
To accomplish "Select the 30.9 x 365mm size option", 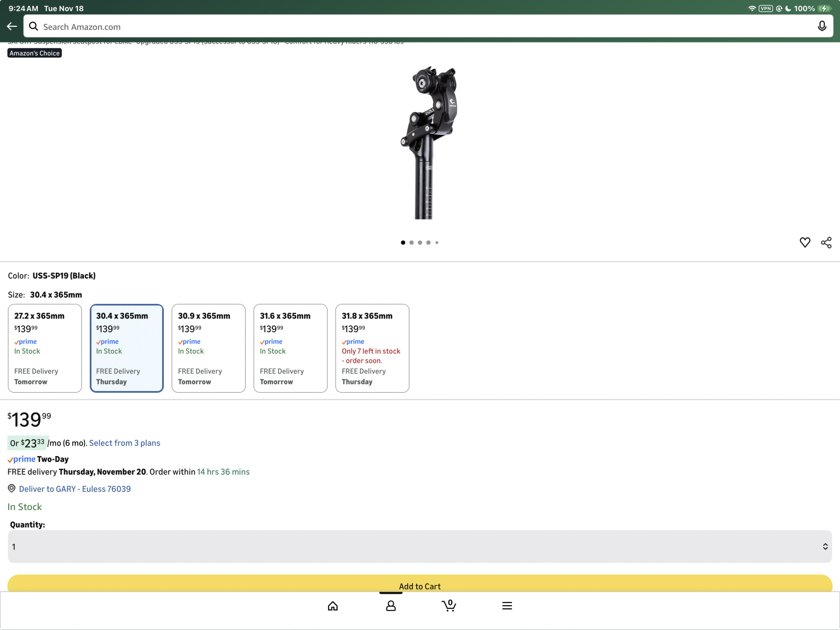I will [208, 348].
